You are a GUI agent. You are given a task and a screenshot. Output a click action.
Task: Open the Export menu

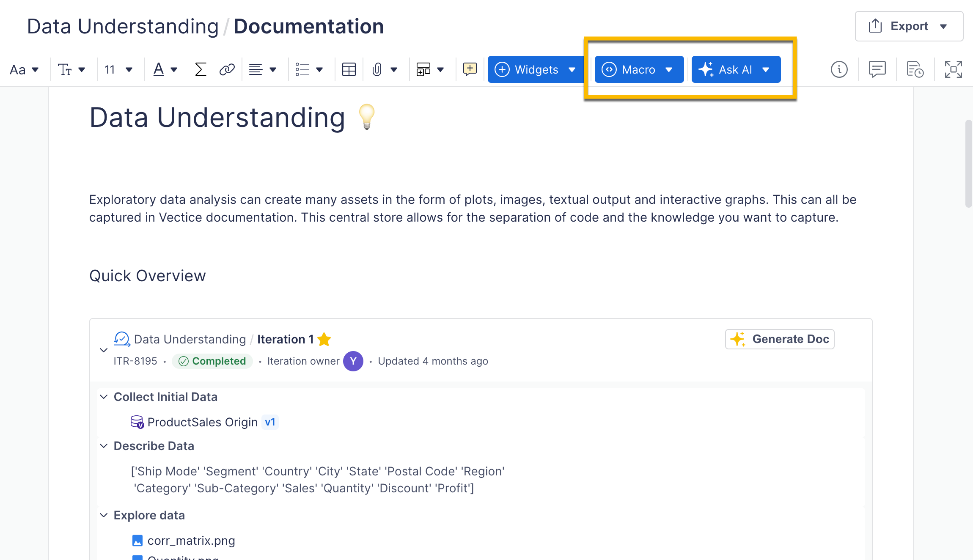909,26
